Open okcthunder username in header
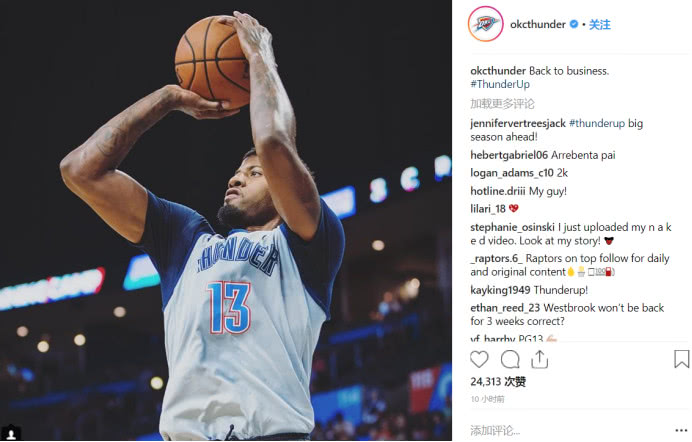 (538, 24)
